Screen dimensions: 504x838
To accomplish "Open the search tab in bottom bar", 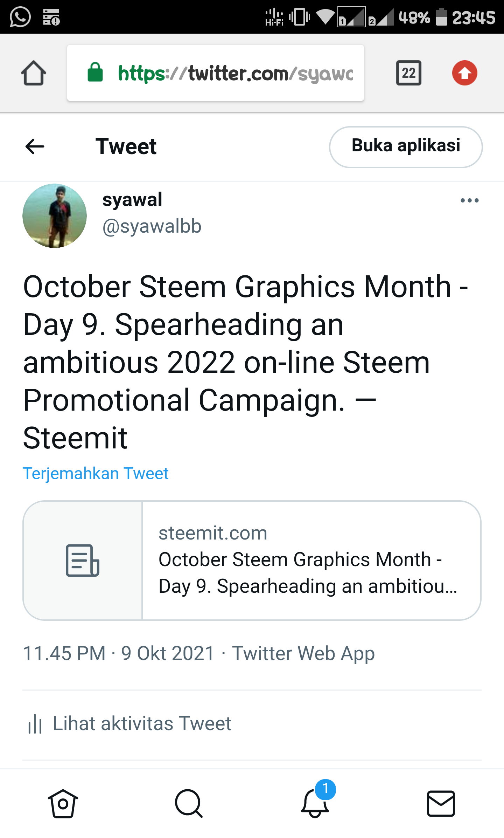I will tap(189, 804).
